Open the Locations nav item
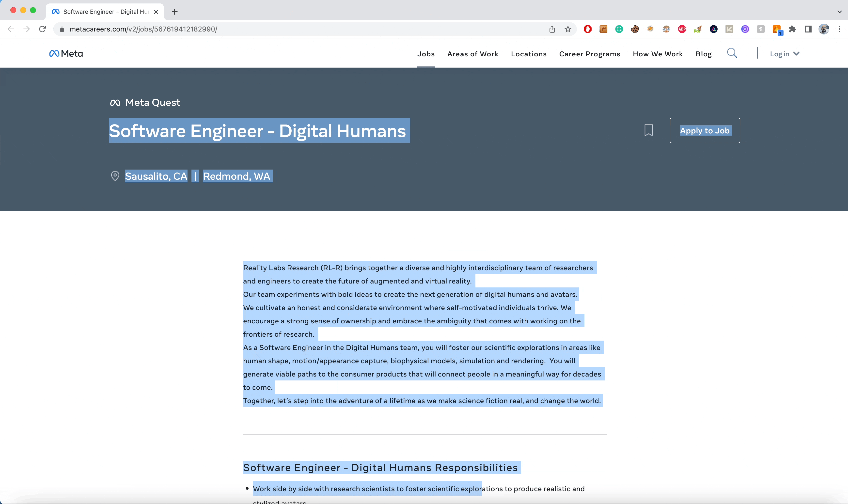 click(x=529, y=54)
